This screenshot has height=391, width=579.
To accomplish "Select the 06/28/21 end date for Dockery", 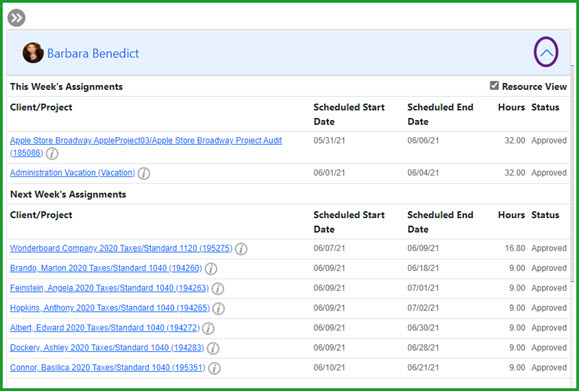I will (x=423, y=348).
